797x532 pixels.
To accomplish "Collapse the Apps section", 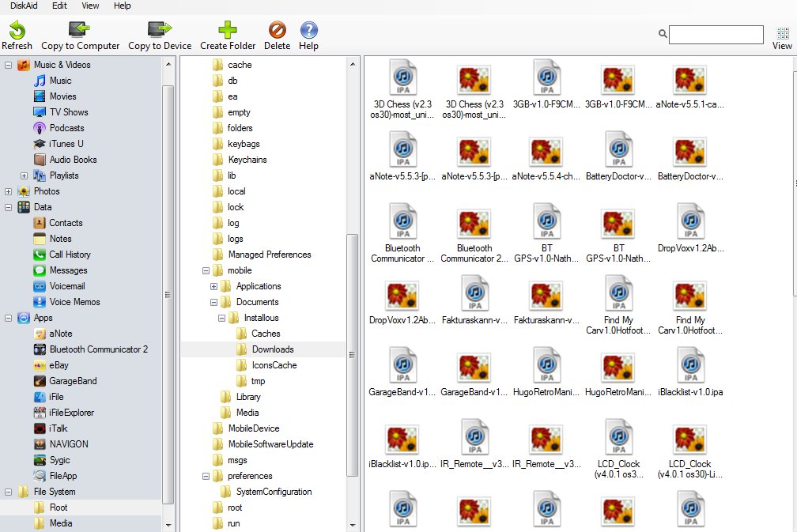I will [x=8, y=318].
